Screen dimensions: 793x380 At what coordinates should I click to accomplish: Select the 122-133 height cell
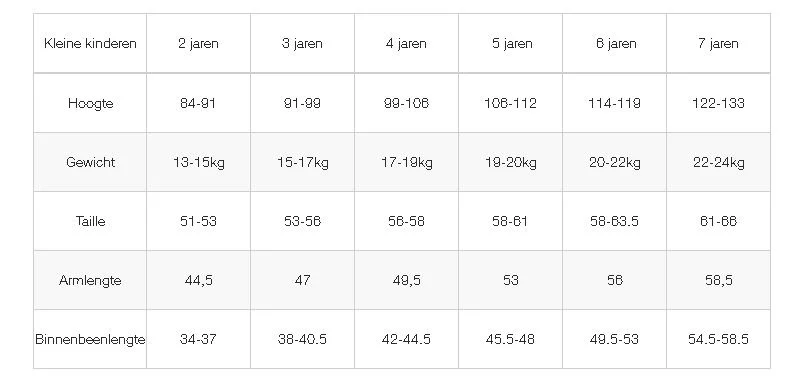[718, 103]
